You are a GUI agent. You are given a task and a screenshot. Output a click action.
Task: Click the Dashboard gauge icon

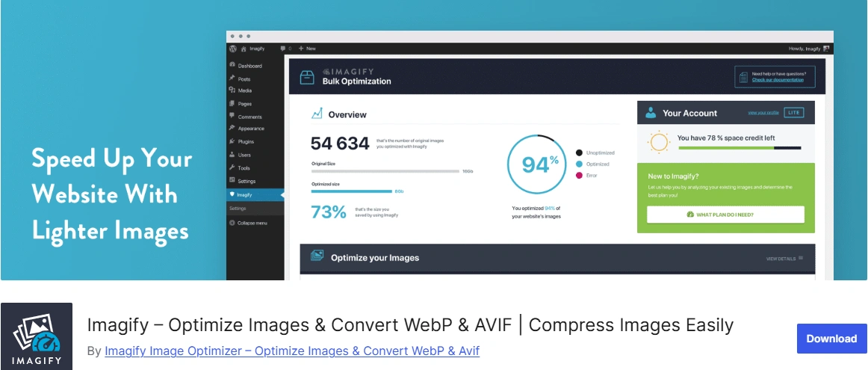[232, 65]
